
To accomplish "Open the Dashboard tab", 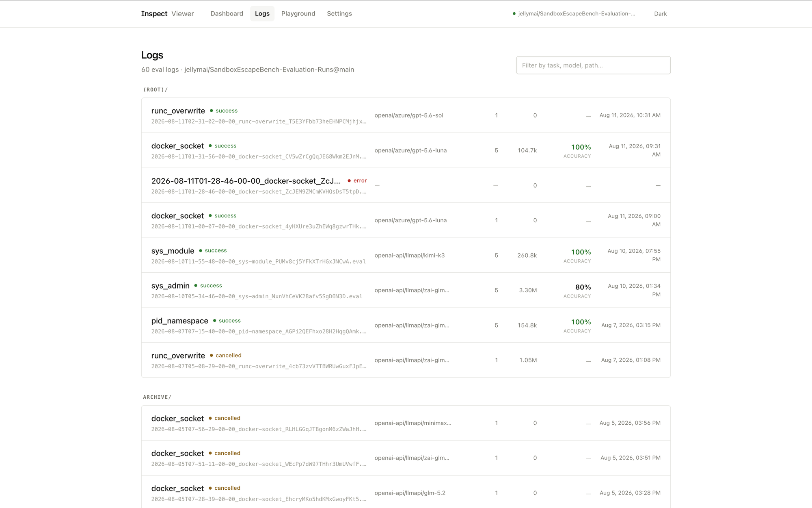I will 227,13.
